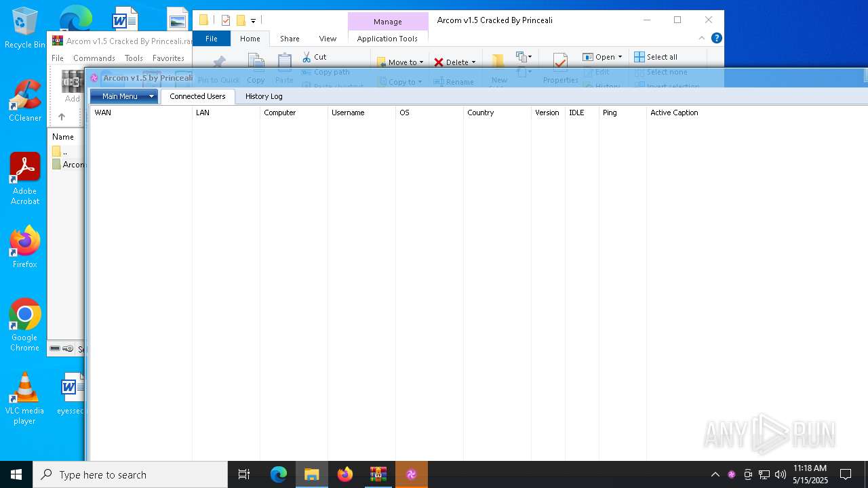Open the Home ribbon tab in Explorer
Viewport: 868px width, 488px height.
point(250,39)
